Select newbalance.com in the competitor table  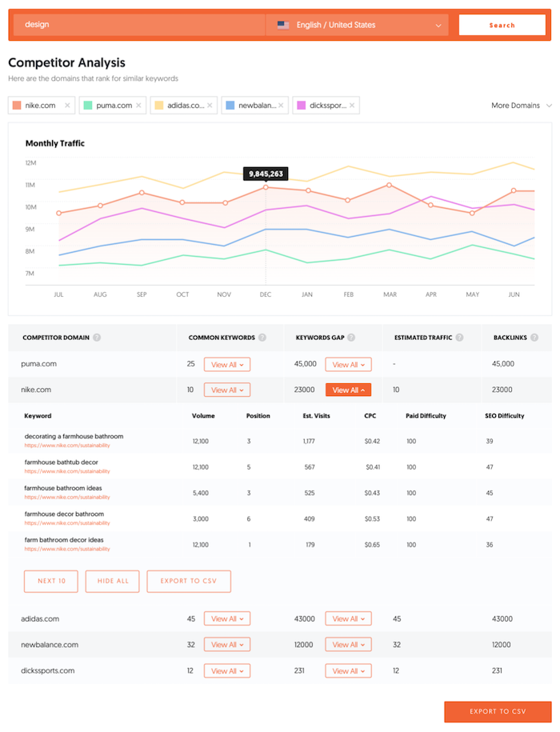50,645
